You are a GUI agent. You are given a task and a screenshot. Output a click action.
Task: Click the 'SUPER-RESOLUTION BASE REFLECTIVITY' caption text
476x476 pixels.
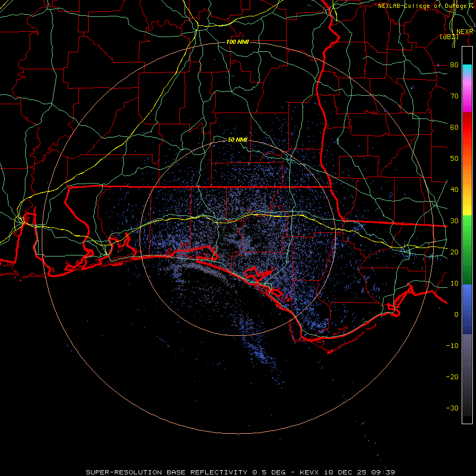pos(166,472)
